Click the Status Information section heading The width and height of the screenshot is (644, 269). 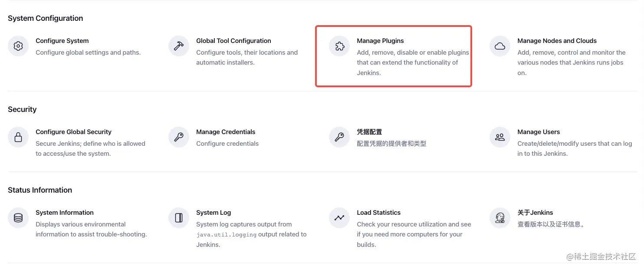[40, 190]
